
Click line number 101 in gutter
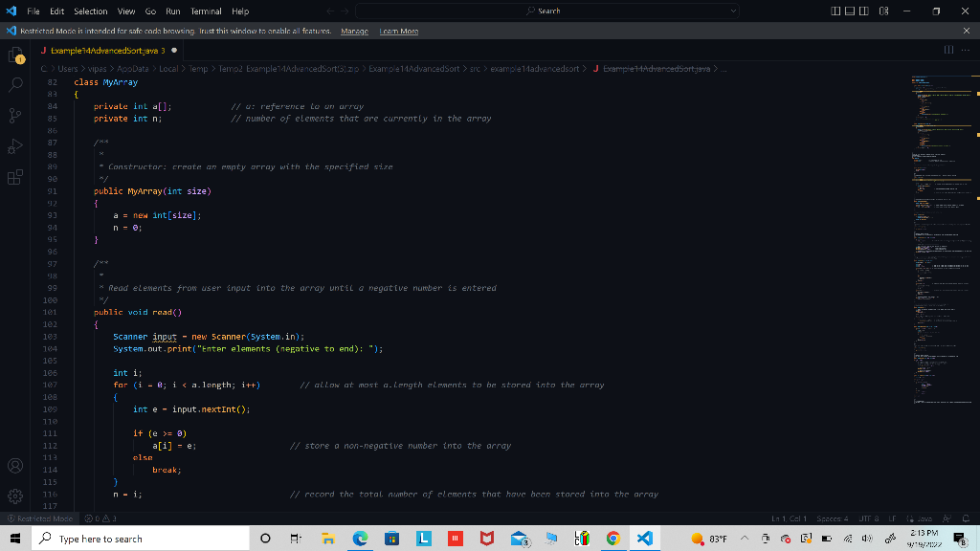pos(50,312)
